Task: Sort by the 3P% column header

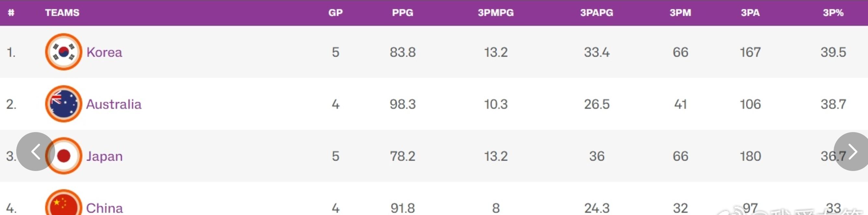Action: point(833,13)
